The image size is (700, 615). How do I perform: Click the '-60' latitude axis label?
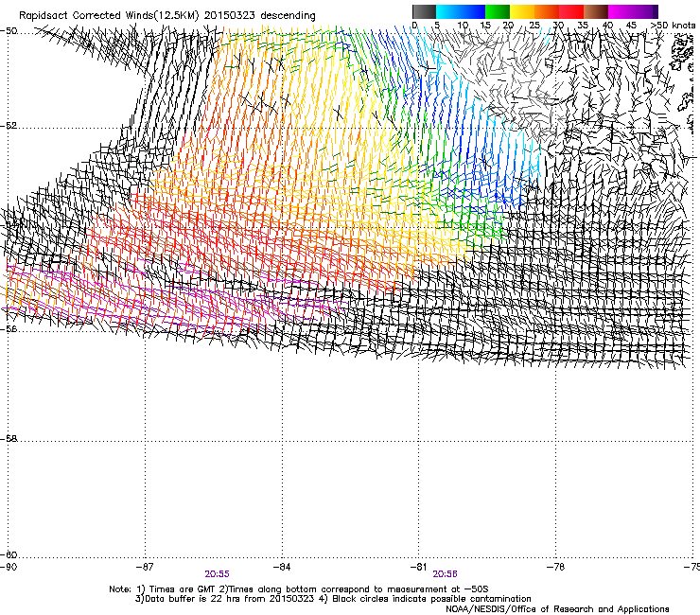tap(9, 555)
